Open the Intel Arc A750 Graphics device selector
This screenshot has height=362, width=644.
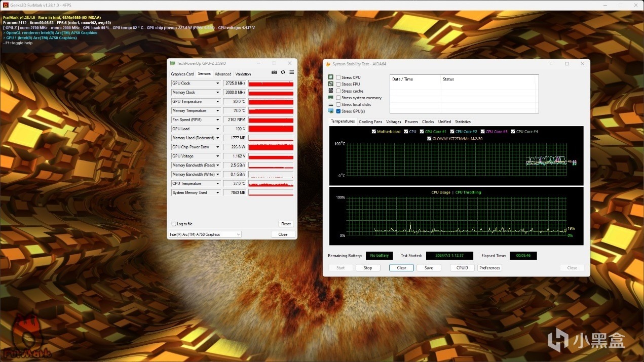(x=205, y=234)
